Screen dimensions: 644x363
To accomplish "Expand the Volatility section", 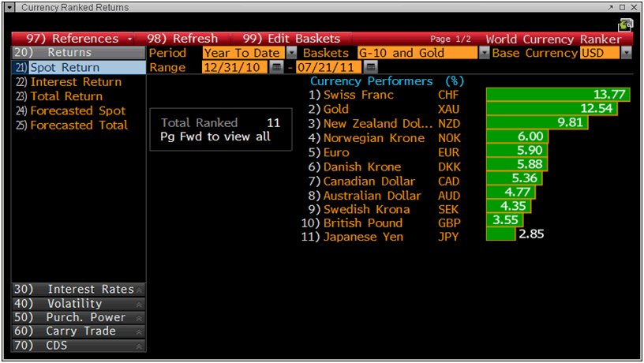I will (x=79, y=304).
